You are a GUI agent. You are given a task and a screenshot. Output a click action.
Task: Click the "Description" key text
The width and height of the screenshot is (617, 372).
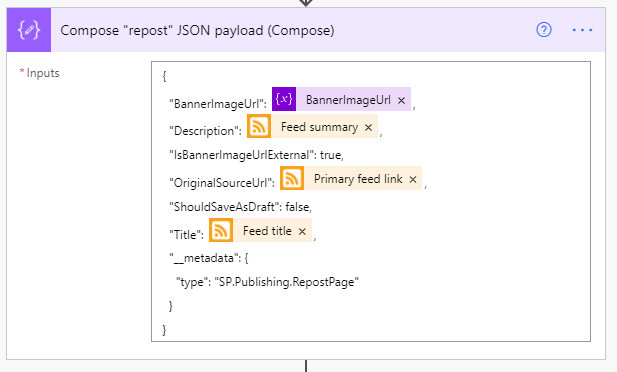pos(205,131)
